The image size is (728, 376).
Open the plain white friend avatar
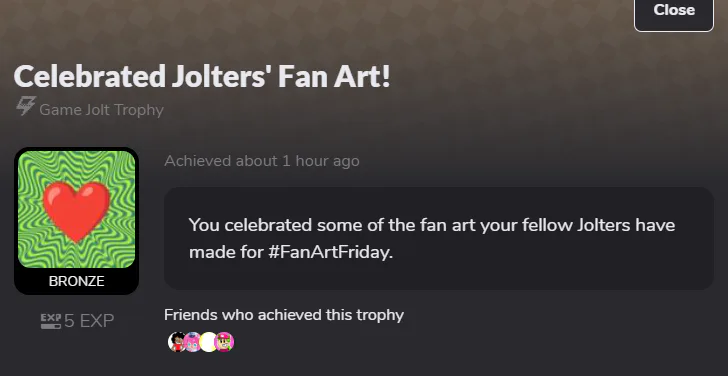click(208, 342)
